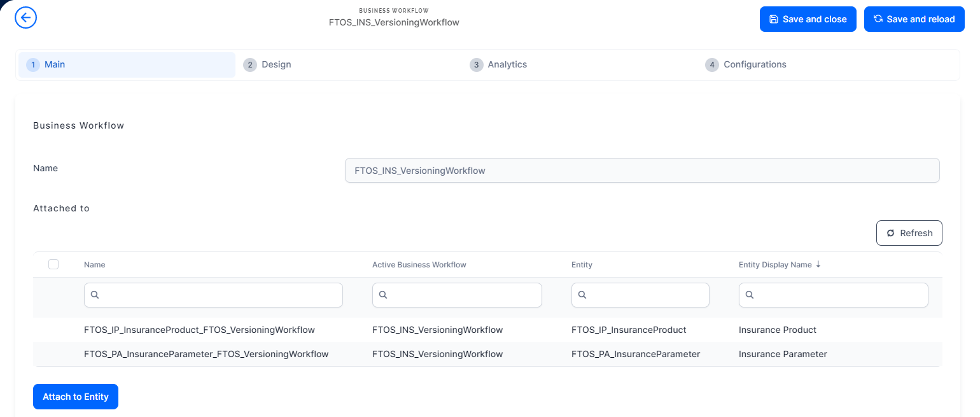Toggle the select-all rows checkbox
Screen dimensions: 980x417
coord(53,264)
